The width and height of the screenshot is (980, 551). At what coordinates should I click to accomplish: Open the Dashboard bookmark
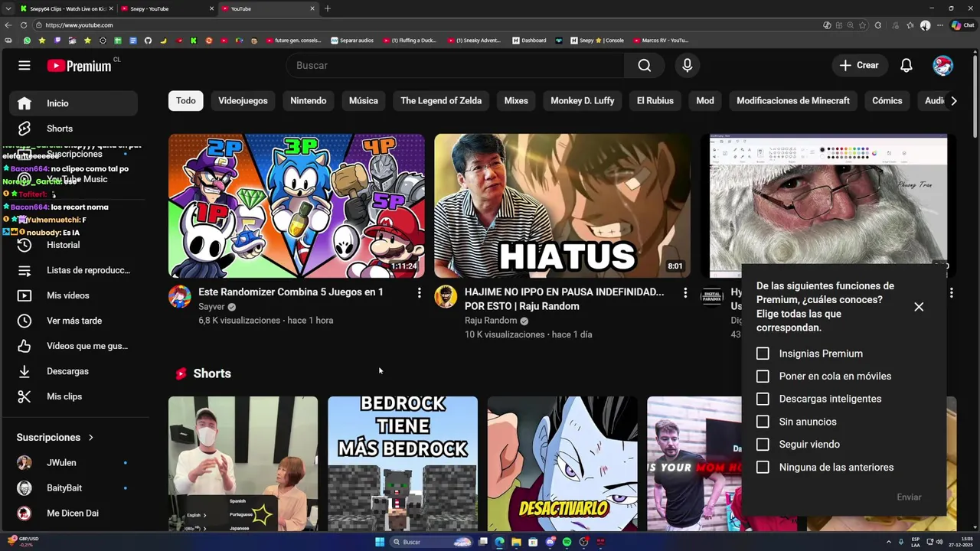(530, 41)
